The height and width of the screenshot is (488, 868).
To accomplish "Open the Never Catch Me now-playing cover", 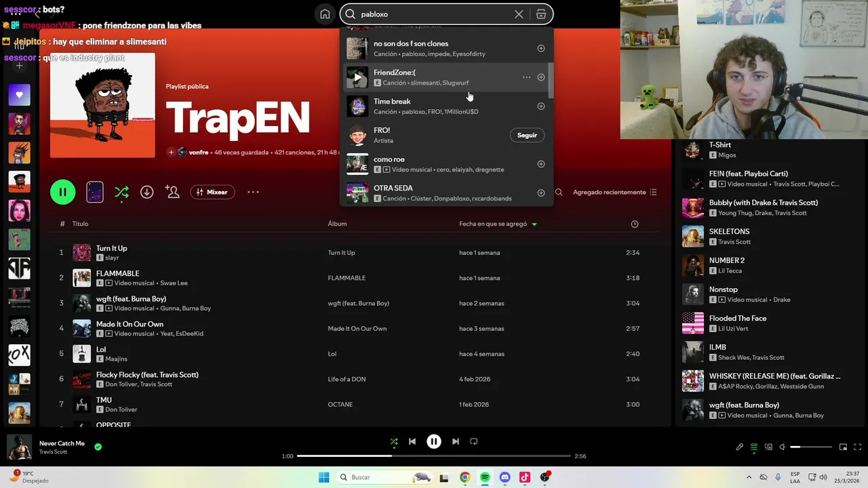I will point(19,447).
